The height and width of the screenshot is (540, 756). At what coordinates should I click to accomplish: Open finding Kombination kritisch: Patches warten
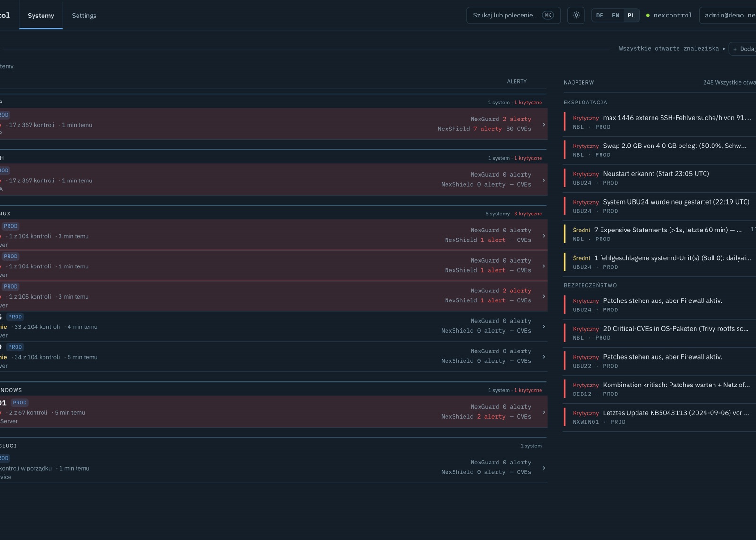(x=660, y=389)
